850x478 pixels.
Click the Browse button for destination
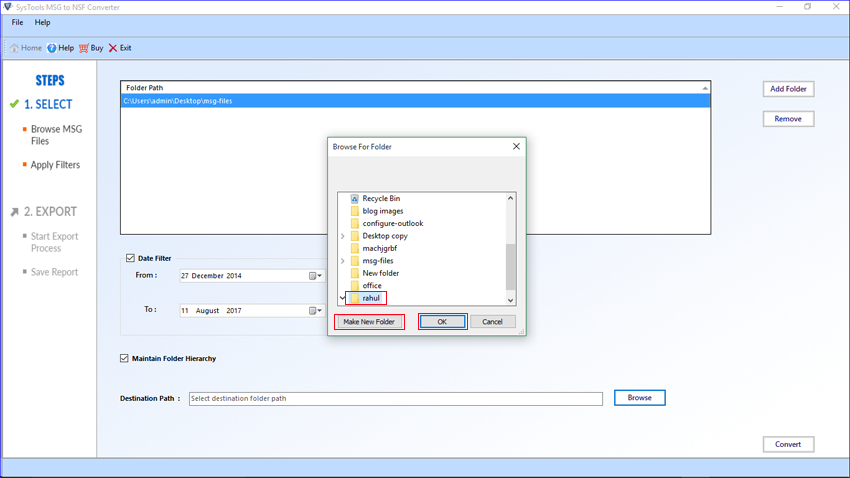640,398
